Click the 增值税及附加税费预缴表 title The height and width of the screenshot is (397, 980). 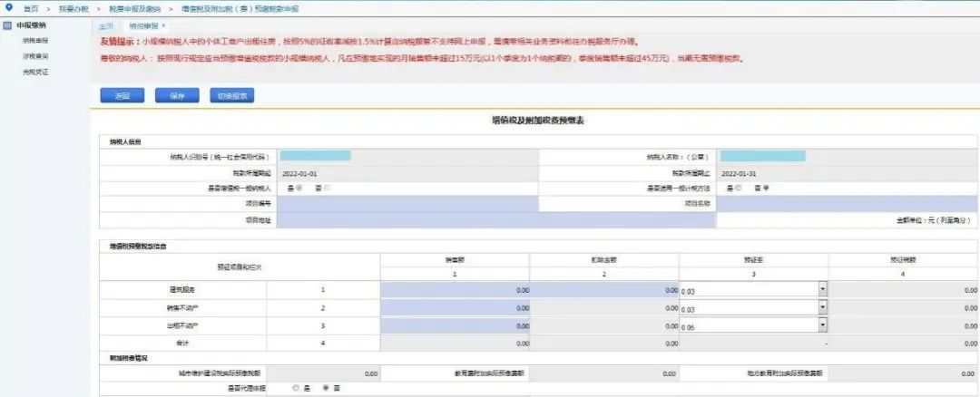(x=537, y=121)
